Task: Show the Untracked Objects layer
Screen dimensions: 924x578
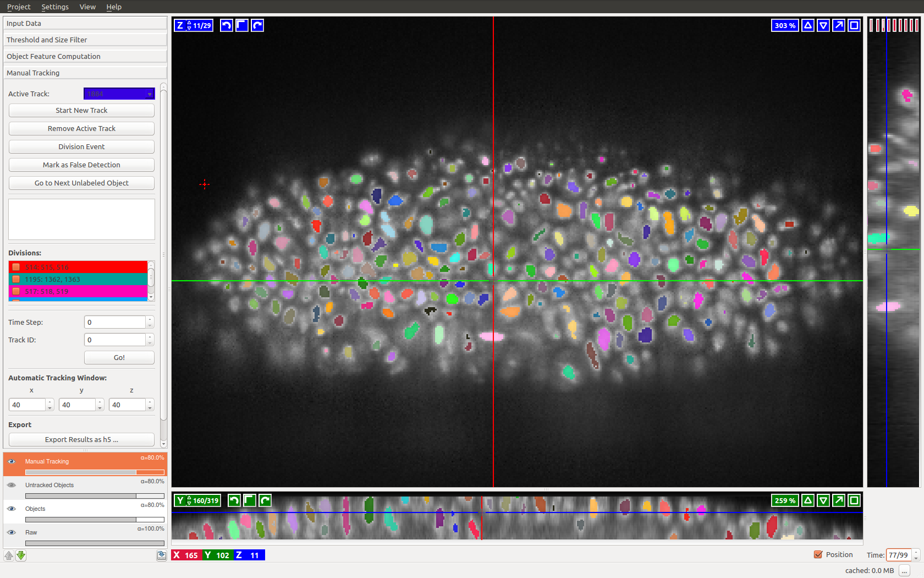Action: coord(12,485)
